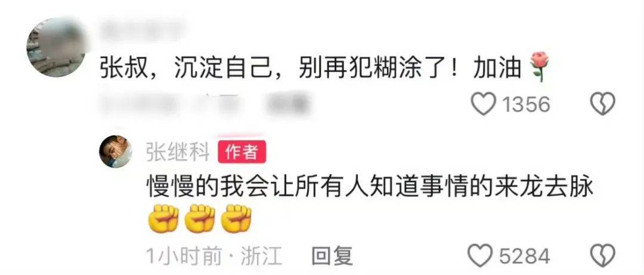This screenshot has height=275, width=644.
Task: Click the last fist emoji
Action: pyautogui.click(x=236, y=219)
